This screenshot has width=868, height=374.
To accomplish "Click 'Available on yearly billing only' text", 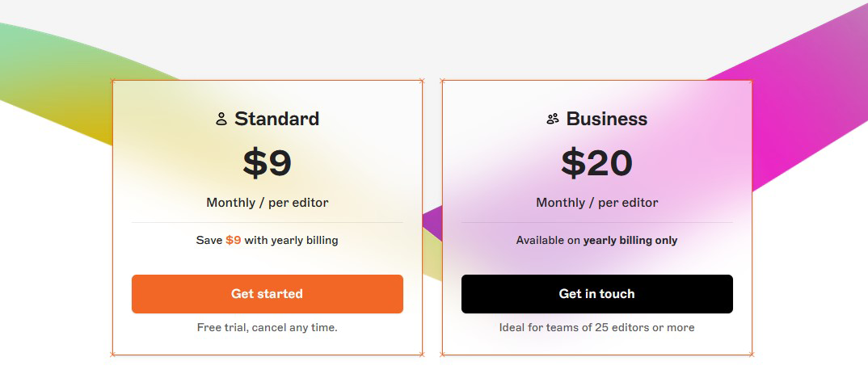I will pos(596,240).
